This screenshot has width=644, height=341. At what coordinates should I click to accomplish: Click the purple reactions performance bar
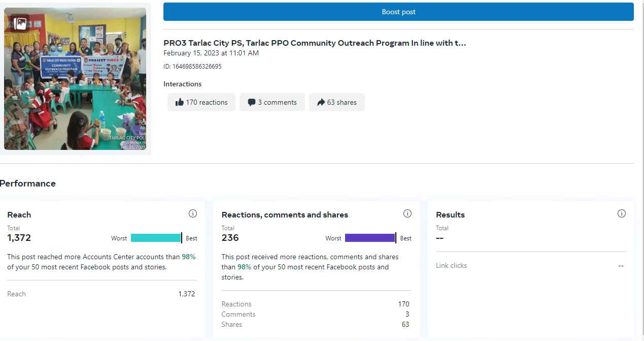pyautogui.click(x=370, y=238)
